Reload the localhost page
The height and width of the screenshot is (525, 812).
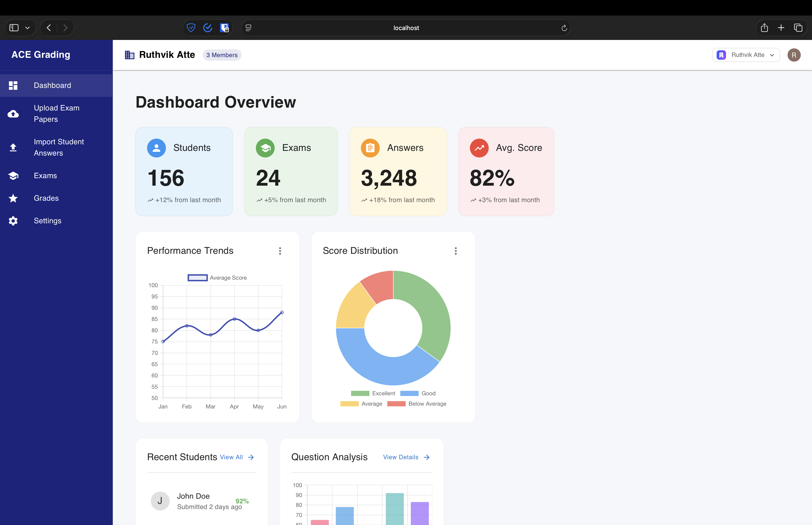tap(564, 28)
